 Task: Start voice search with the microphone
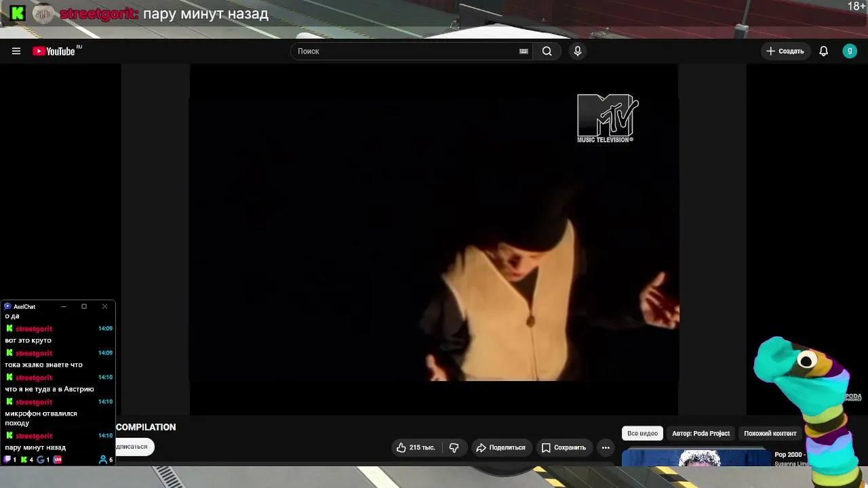(x=577, y=51)
